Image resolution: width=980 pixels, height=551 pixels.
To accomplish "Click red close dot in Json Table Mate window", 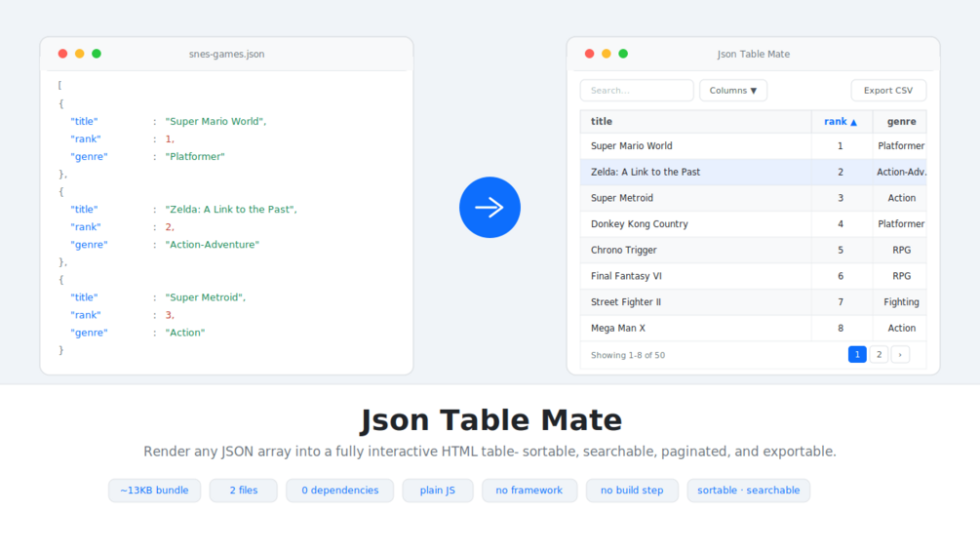I will tap(589, 54).
